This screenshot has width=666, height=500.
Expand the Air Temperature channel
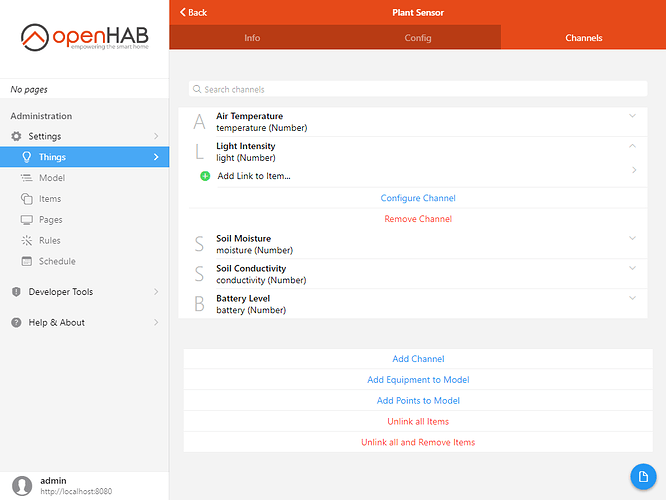pyautogui.click(x=632, y=116)
